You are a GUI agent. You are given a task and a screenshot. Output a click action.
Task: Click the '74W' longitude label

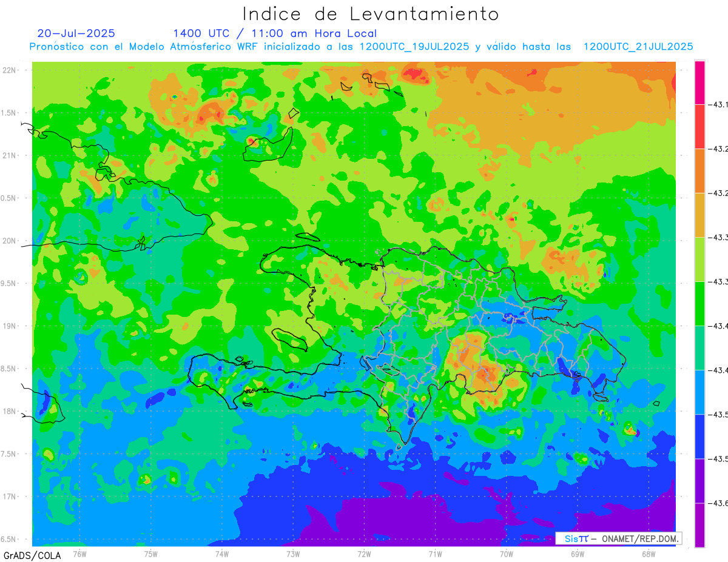pyautogui.click(x=222, y=554)
